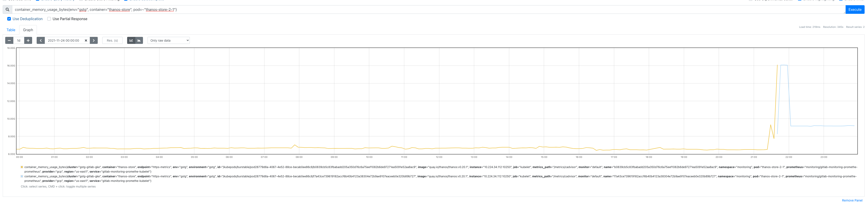Open the 'Only raw data' dropdown
The height and width of the screenshot is (204, 868).
tap(169, 40)
